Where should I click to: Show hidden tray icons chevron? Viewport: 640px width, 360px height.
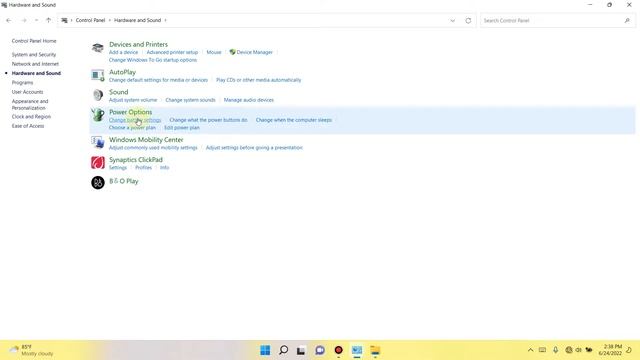click(x=530, y=350)
